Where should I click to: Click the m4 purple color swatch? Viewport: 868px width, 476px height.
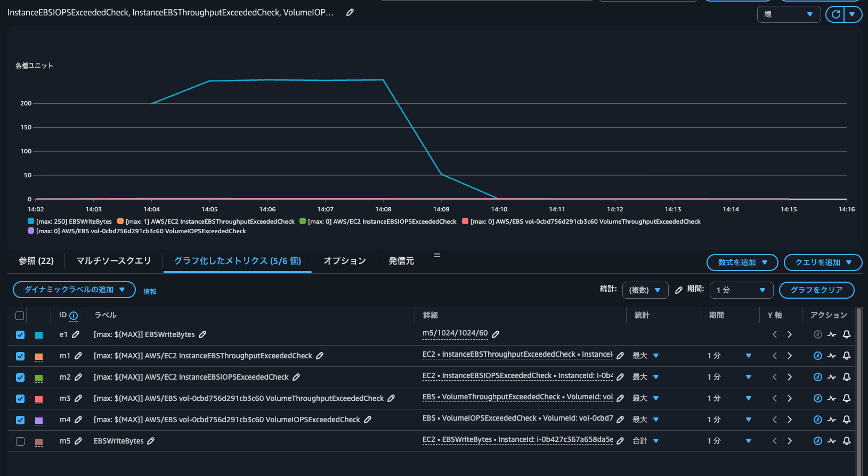click(39, 420)
